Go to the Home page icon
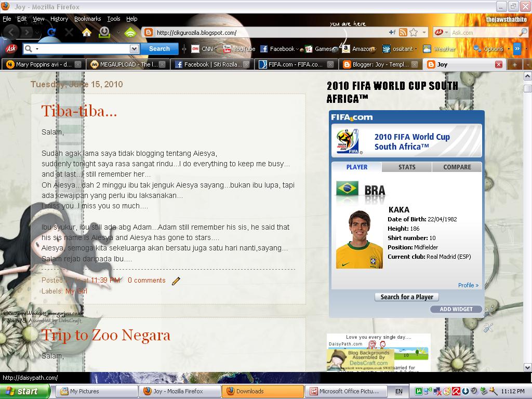This screenshot has width=532, height=399. (87, 32)
